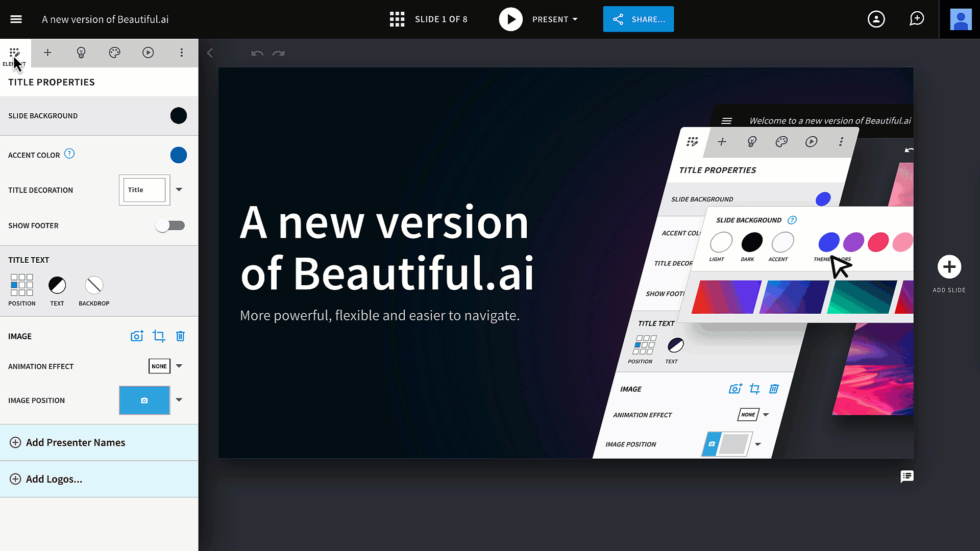Expand the Title Decoration dropdown arrow

pos(179,189)
